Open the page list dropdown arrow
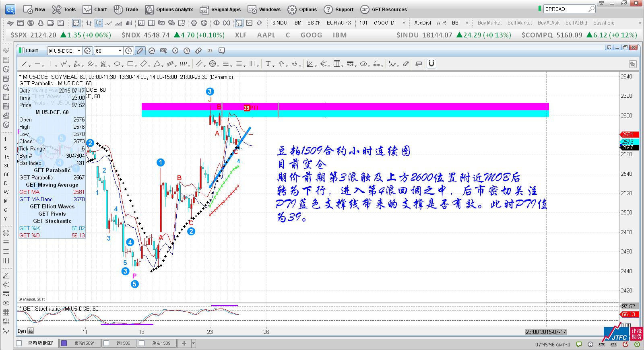The image size is (644, 350). [193, 343]
